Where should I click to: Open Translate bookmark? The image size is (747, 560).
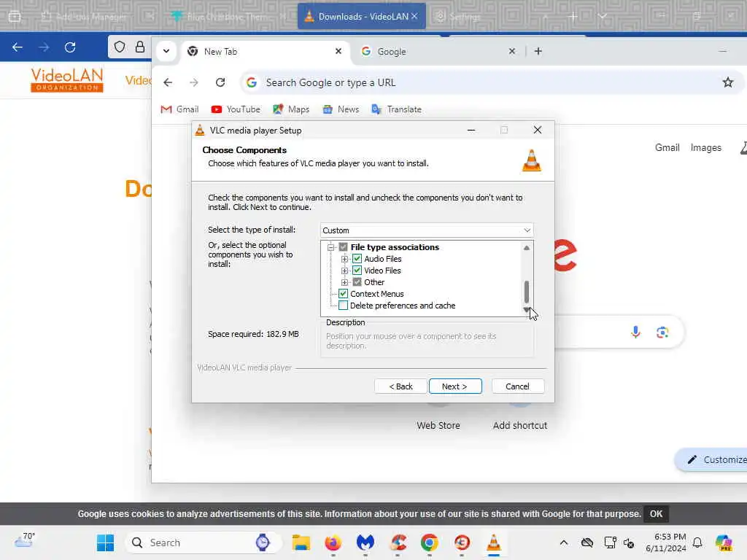click(396, 109)
